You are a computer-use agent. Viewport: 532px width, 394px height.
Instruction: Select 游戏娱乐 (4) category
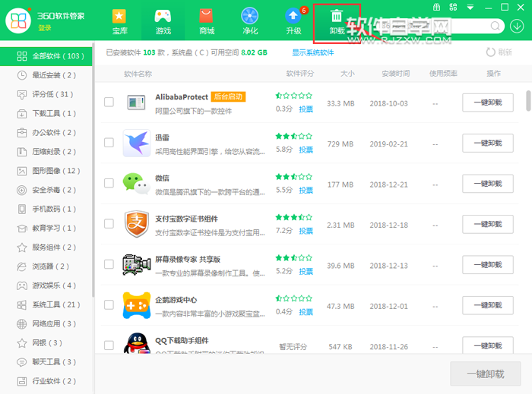click(46, 285)
